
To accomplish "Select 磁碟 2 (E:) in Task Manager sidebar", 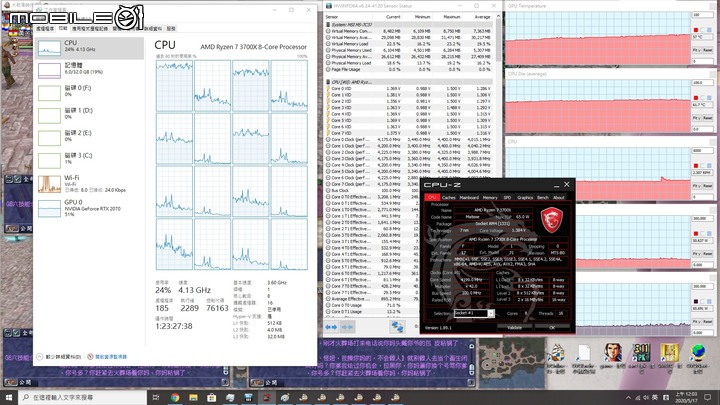I will click(90, 137).
